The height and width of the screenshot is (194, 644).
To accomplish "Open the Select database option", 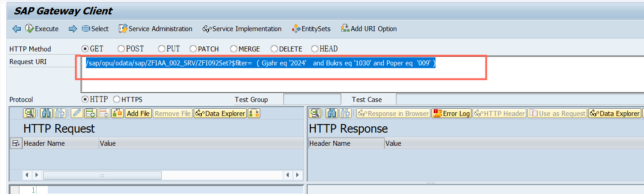I will (x=95, y=28).
